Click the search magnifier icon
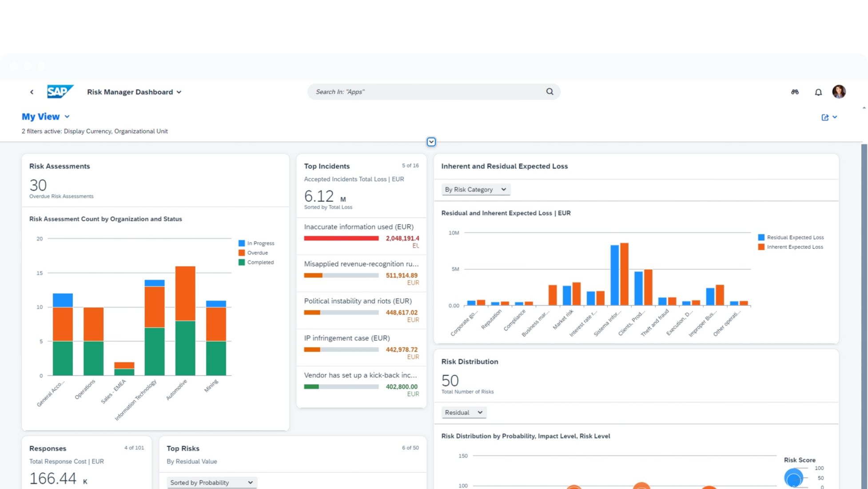Image resolution: width=868 pixels, height=489 pixels. click(x=549, y=92)
